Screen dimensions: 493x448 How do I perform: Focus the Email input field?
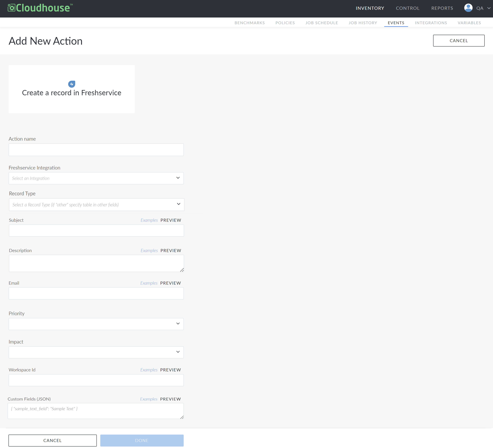96,293
